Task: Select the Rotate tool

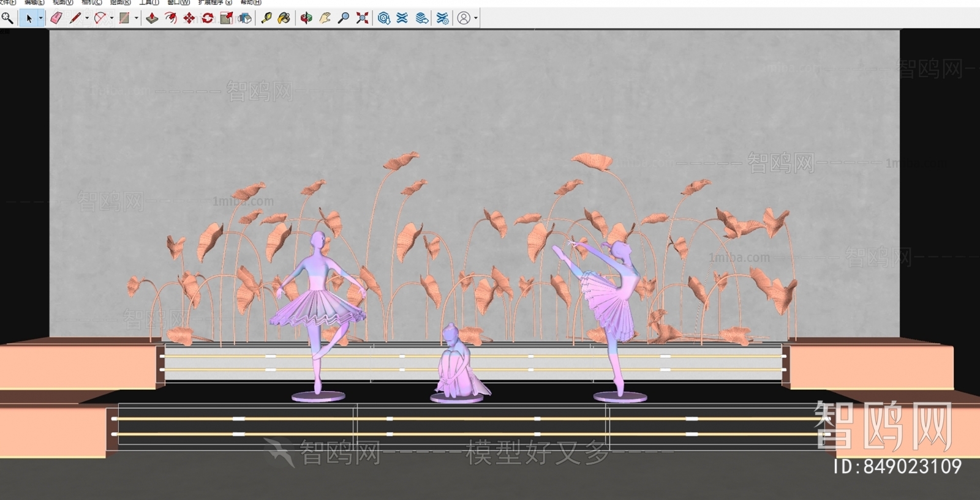Action: [208, 18]
